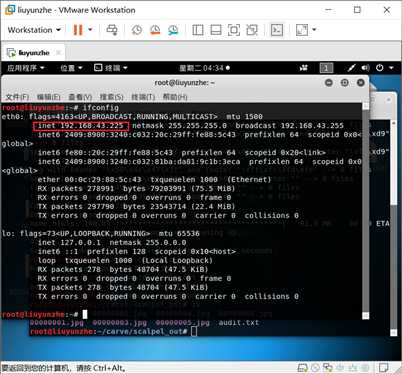
Task: Click audit.txt in the background terminal
Action: pyautogui.click(x=239, y=323)
